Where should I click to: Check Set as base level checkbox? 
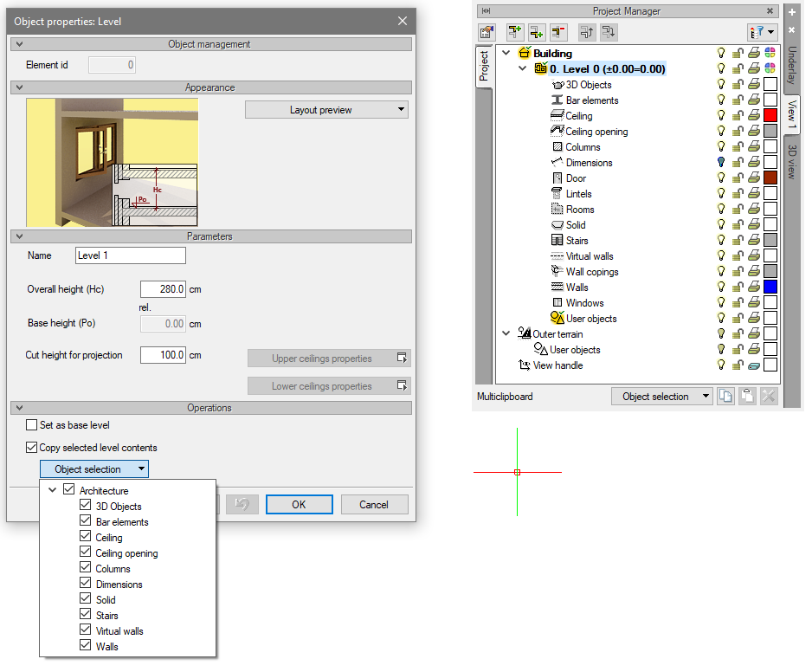pyautogui.click(x=31, y=425)
